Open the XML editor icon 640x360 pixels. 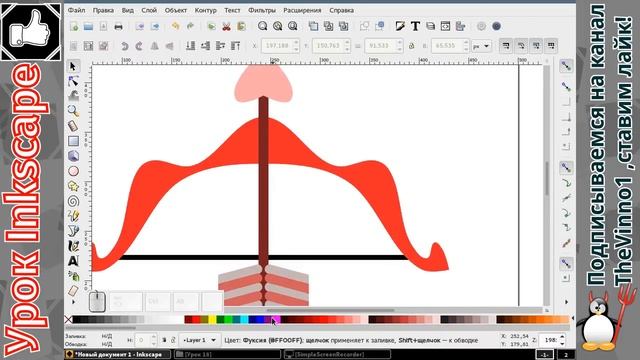point(445,27)
